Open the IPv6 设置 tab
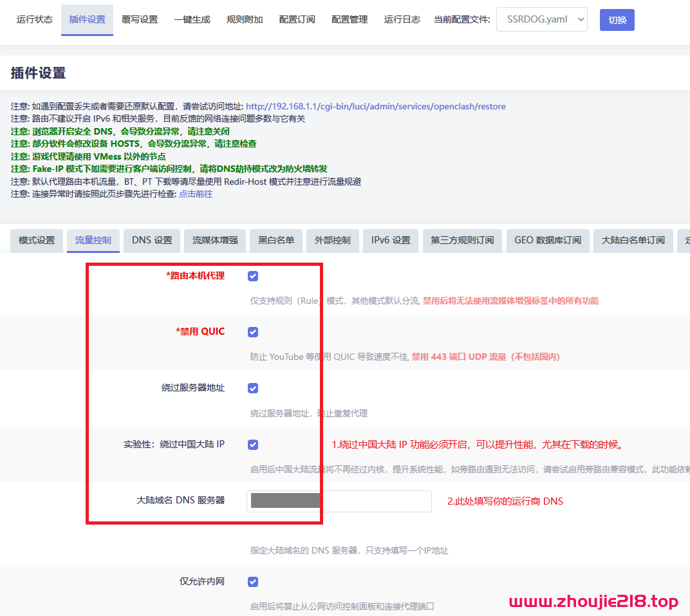The image size is (690, 616). click(390, 240)
